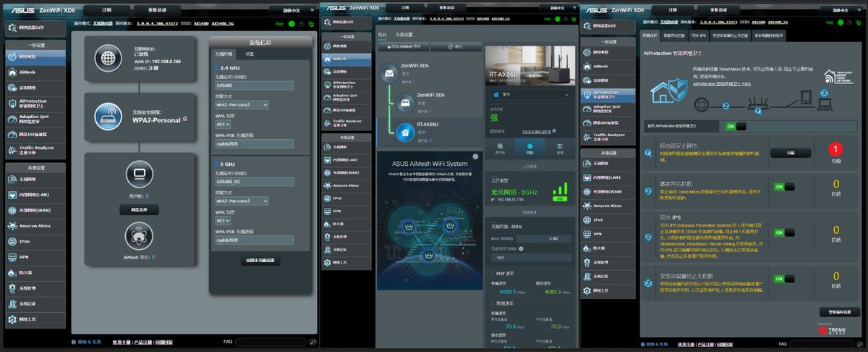Open the 2.4 GHz 授权方式 WPA2-Personal dropdown
Screen dimensions: 868x352
click(x=242, y=105)
